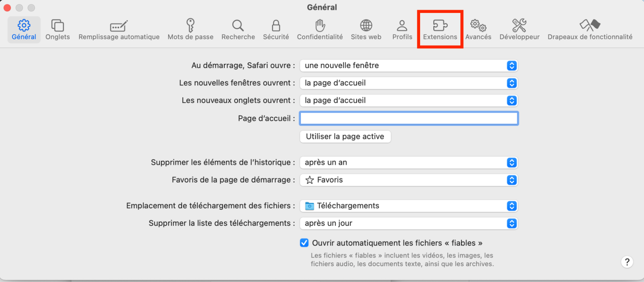644x282 pixels.
Task: Open the Recherche magnifier icon
Action: click(238, 25)
